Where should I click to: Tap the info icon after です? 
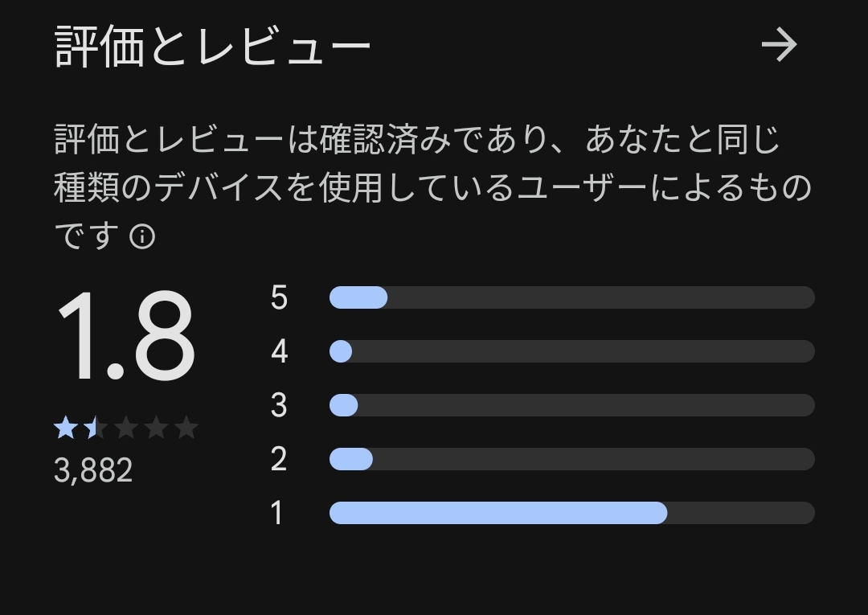pos(142,237)
